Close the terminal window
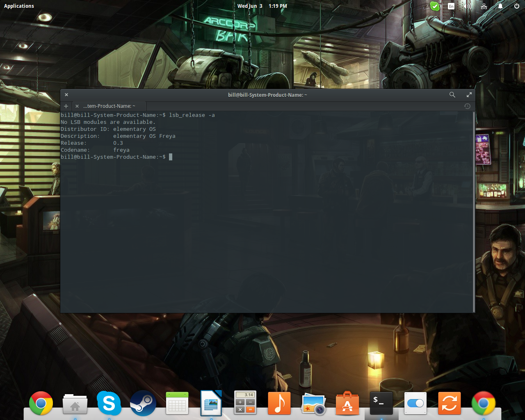Screen dimensions: 525x420 pos(66,95)
